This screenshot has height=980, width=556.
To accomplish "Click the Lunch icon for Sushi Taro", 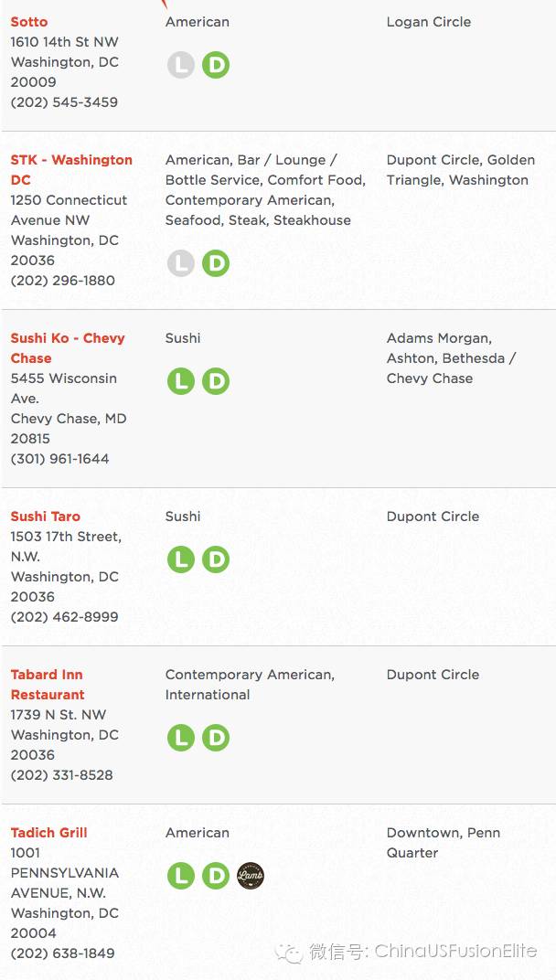I will [181, 559].
